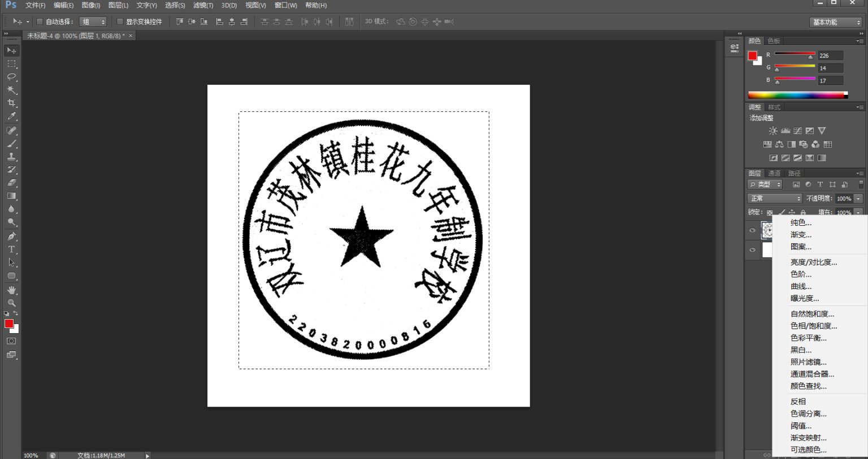Switch to the 通道 tab
868x459 pixels.
(774, 173)
